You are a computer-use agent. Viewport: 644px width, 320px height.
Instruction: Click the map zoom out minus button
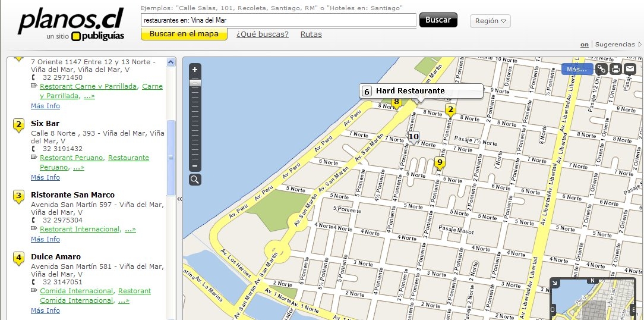click(195, 166)
